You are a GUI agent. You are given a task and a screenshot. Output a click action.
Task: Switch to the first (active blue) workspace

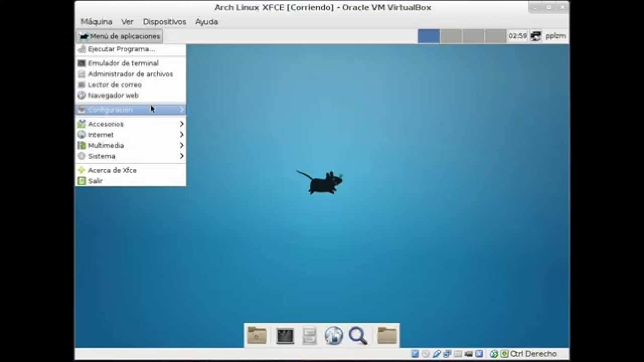click(x=429, y=36)
